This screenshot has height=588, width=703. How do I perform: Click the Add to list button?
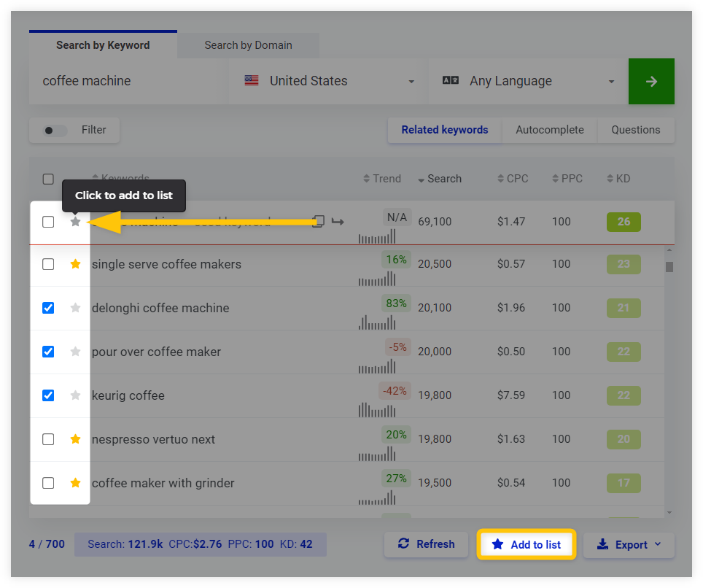527,544
